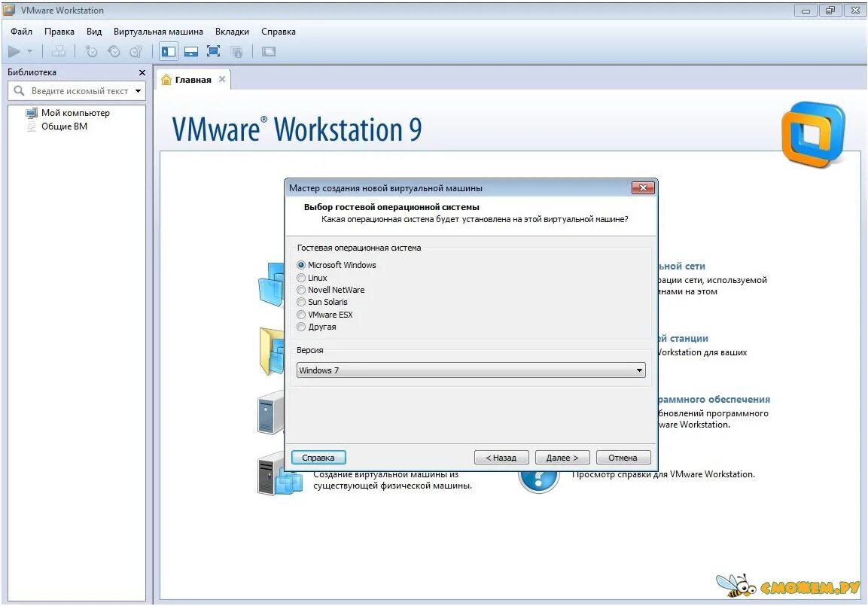Click the Send Ctrl+Alt+Del toolbar icon
Image resolution: width=868 pixels, height=606 pixels.
(x=58, y=51)
